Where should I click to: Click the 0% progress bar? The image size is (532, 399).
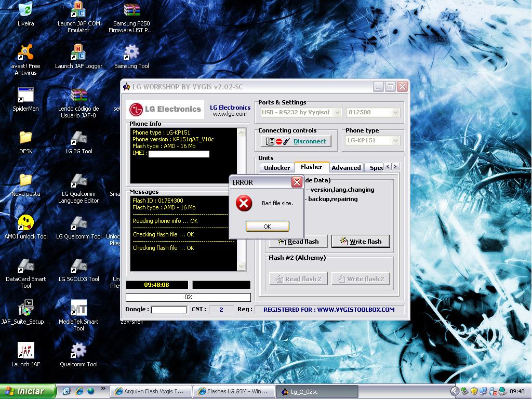[188, 297]
